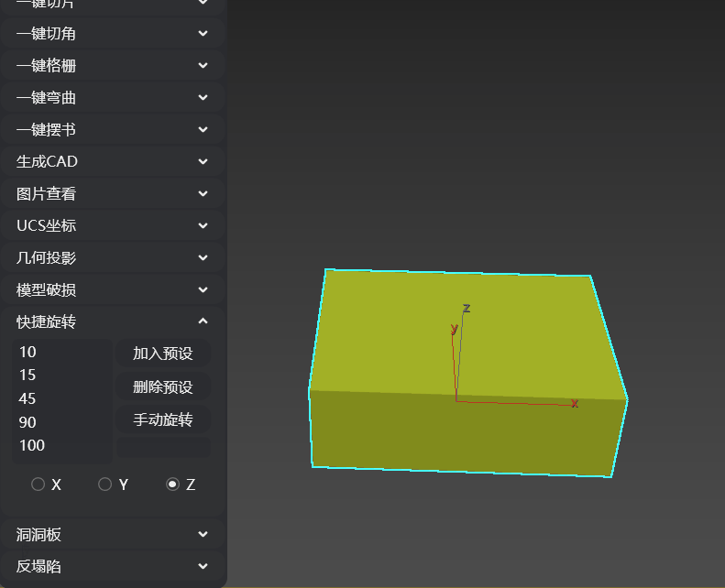725x588 pixels.
Task: Open the 模型破损 panel header
Action: 113,289
